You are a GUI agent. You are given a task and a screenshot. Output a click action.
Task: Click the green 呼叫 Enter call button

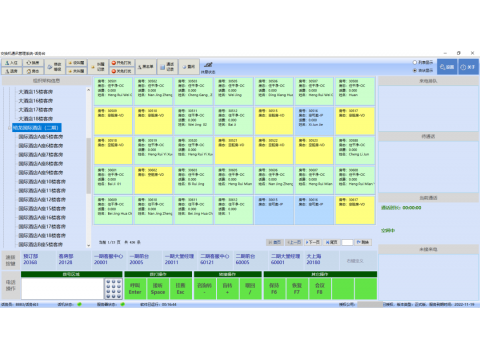pyautogui.click(x=135, y=289)
